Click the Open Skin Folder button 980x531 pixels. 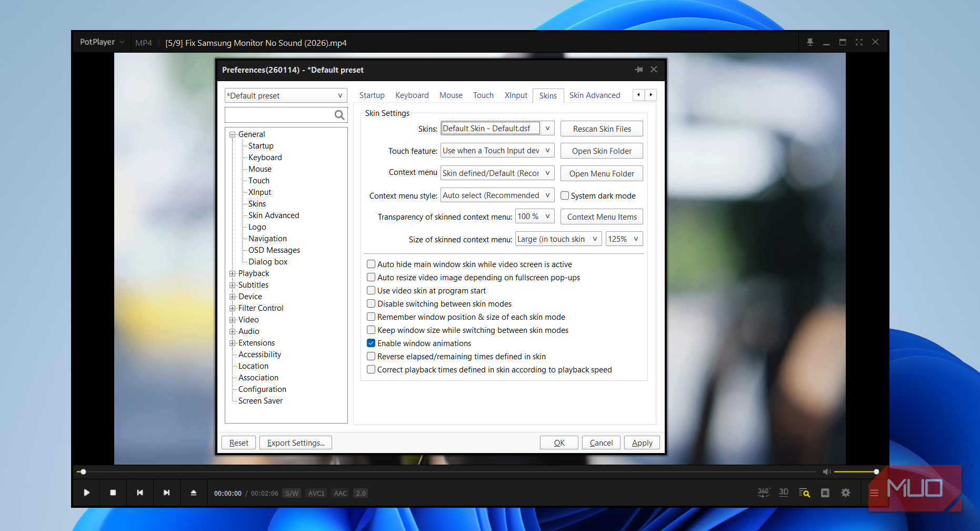602,151
